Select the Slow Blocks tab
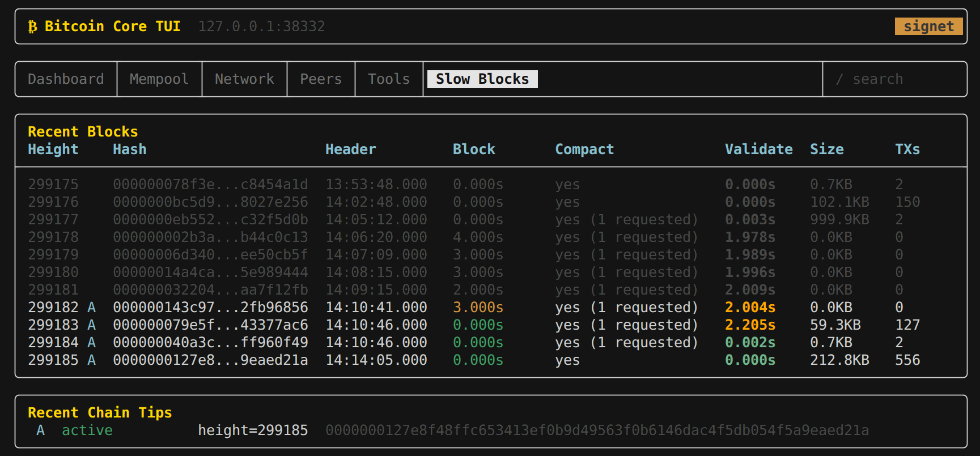The image size is (980, 456). (482, 79)
